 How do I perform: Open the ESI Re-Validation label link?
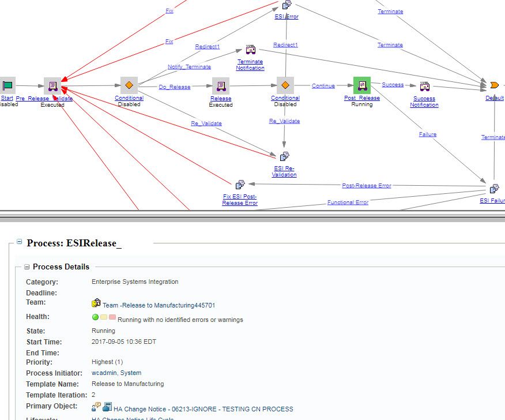pos(284,171)
